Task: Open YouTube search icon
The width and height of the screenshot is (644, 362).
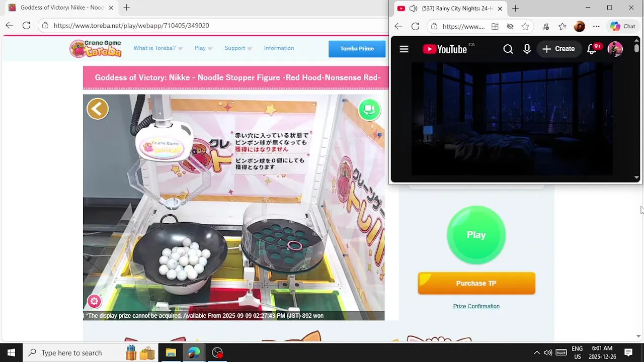Action: click(x=508, y=49)
